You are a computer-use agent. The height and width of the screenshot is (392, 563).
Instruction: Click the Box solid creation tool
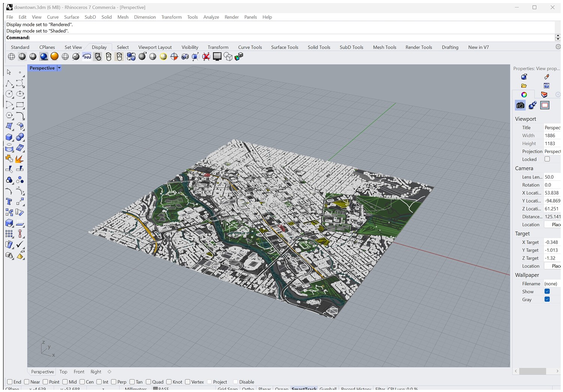click(9, 137)
